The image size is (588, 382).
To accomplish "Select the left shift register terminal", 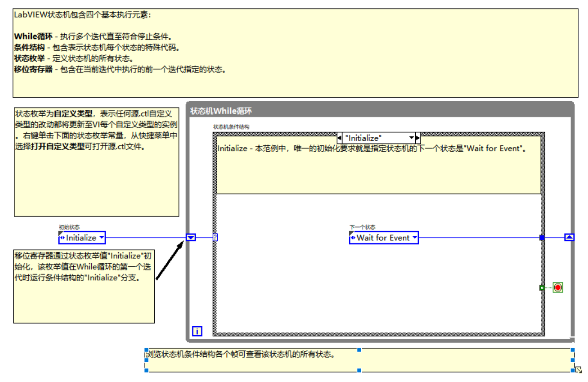I will point(191,237).
